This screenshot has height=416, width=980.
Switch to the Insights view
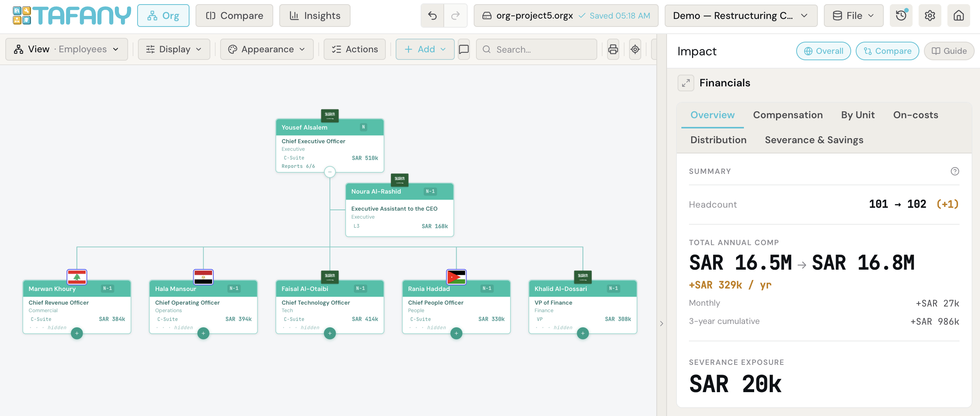[x=315, y=16]
